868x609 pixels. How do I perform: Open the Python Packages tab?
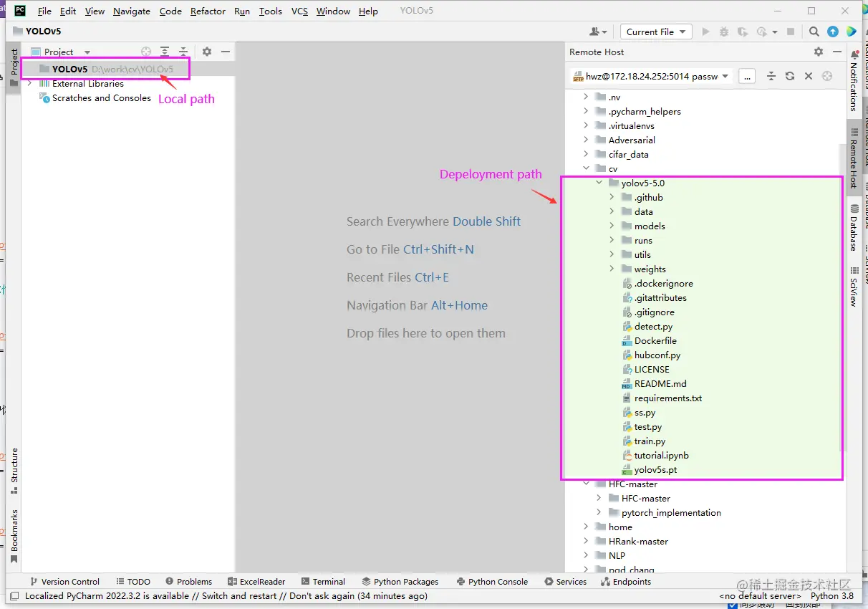[400, 582]
